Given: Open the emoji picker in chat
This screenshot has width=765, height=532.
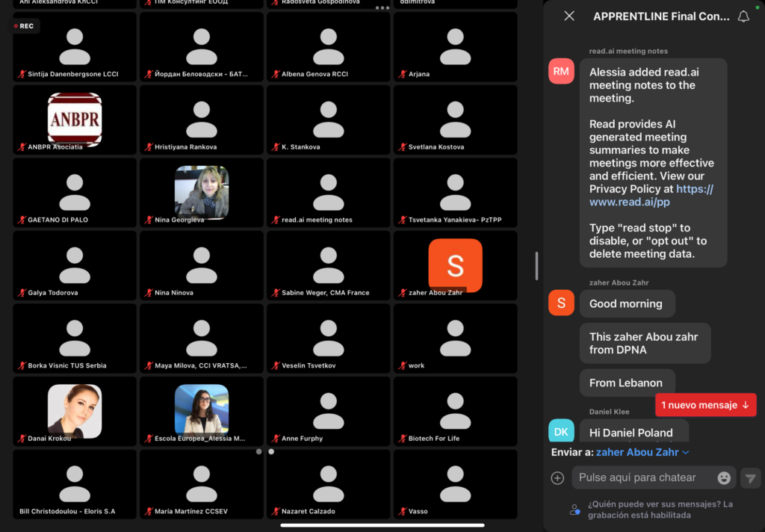Looking at the screenshot, I should 724,477.
